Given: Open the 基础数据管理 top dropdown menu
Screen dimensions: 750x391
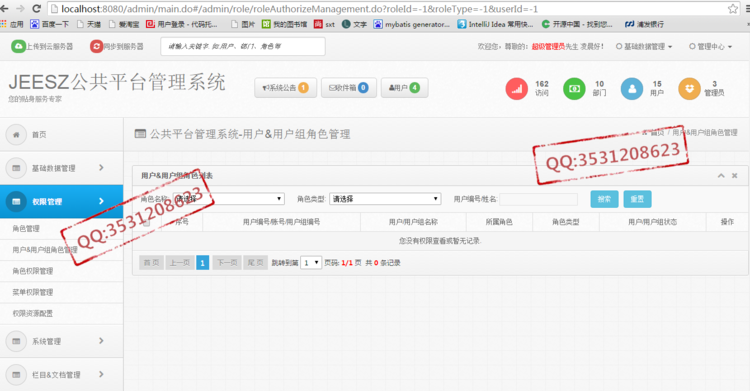Looking at the screenshot, I should [x=644, y=46].
